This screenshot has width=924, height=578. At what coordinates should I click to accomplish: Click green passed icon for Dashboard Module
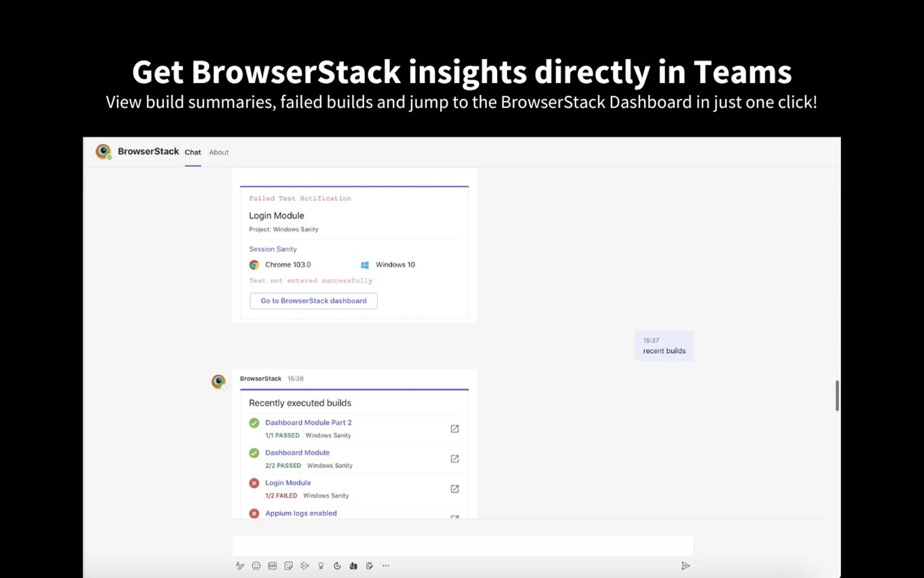pyautogui.click(x=254, y=453)
